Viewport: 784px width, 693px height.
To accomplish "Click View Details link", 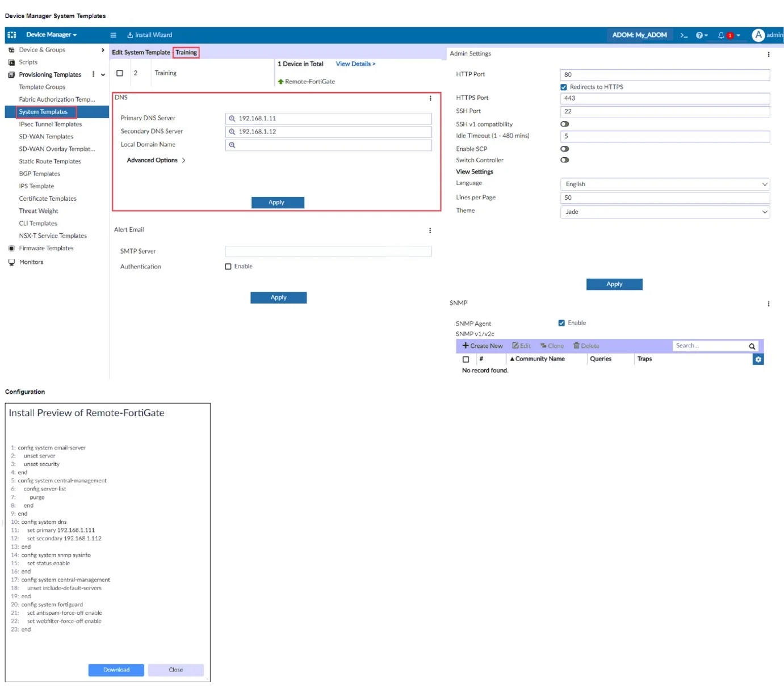I will pyautogui.click(x=355, y=64).
